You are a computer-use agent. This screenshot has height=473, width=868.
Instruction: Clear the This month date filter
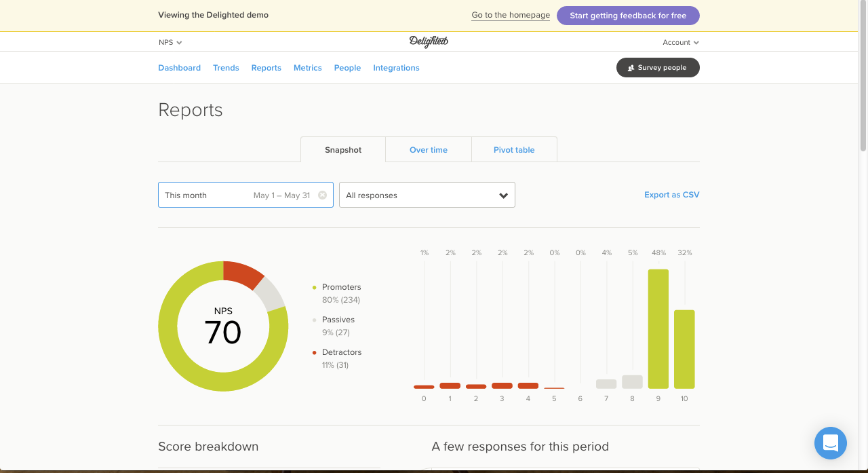(323, 195)
